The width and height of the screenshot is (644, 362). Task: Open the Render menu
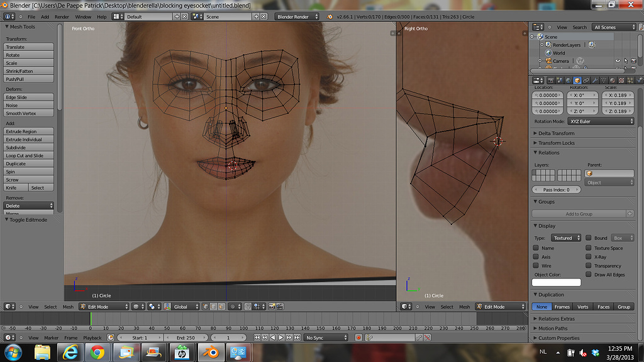pos(62,17)
